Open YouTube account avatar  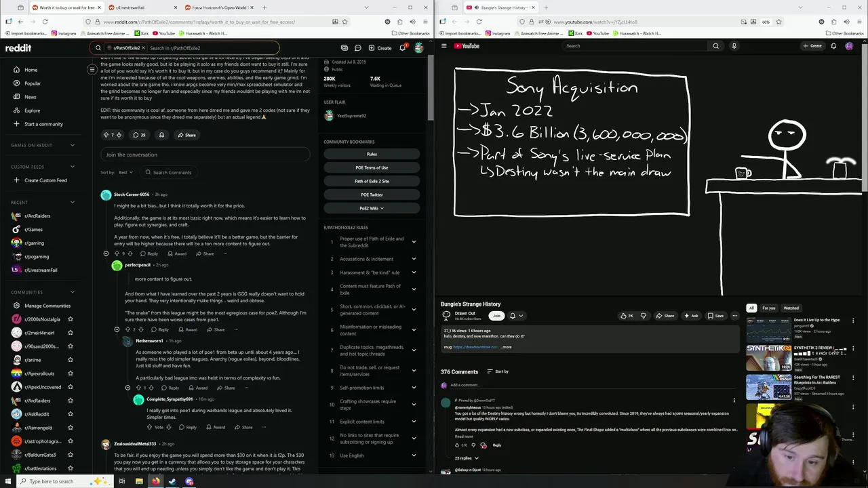tap(849, 46)
